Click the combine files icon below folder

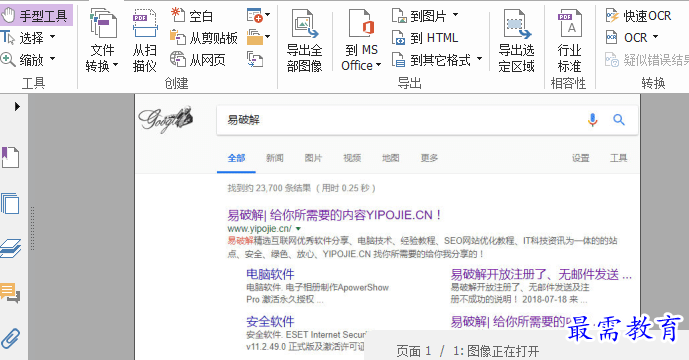click(255, 59)
